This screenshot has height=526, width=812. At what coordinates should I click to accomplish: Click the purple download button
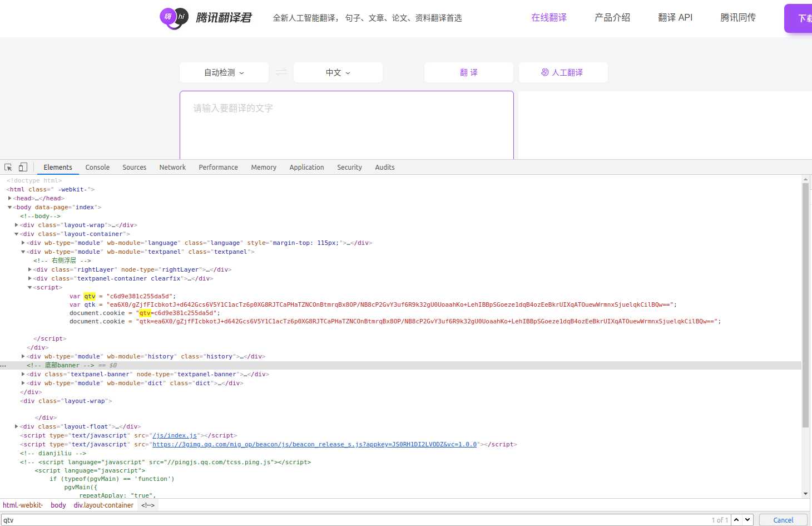click(x=798, y=18)
